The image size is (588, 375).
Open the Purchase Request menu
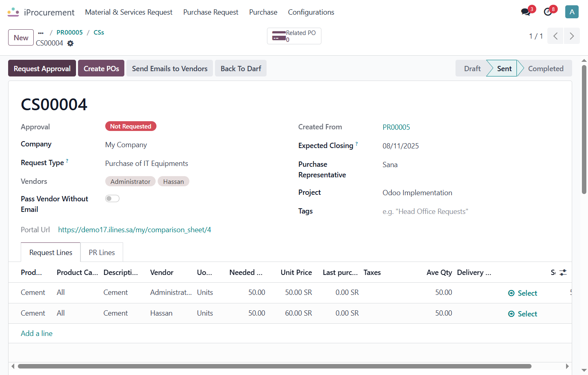(210, 12)
